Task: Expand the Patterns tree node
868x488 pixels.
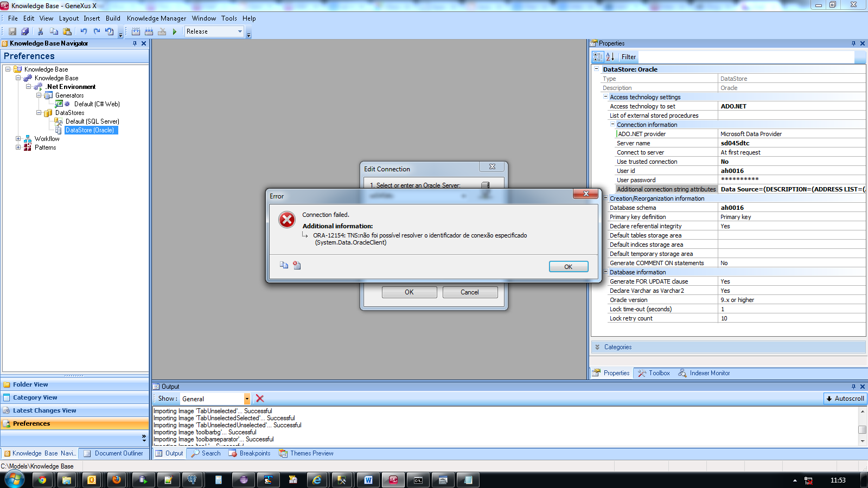Action: point(18,147)
